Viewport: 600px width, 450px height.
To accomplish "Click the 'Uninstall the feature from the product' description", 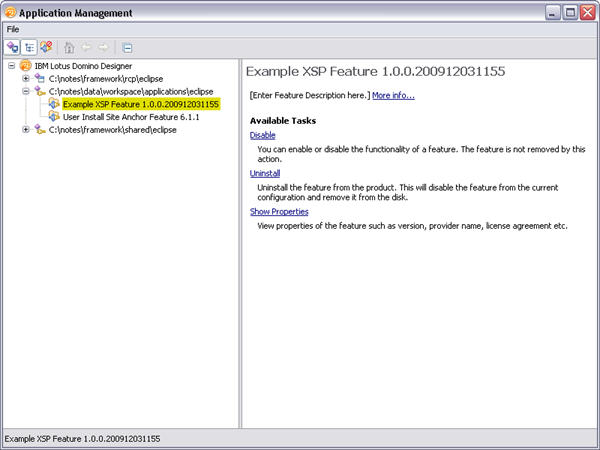I will (408, 192).
